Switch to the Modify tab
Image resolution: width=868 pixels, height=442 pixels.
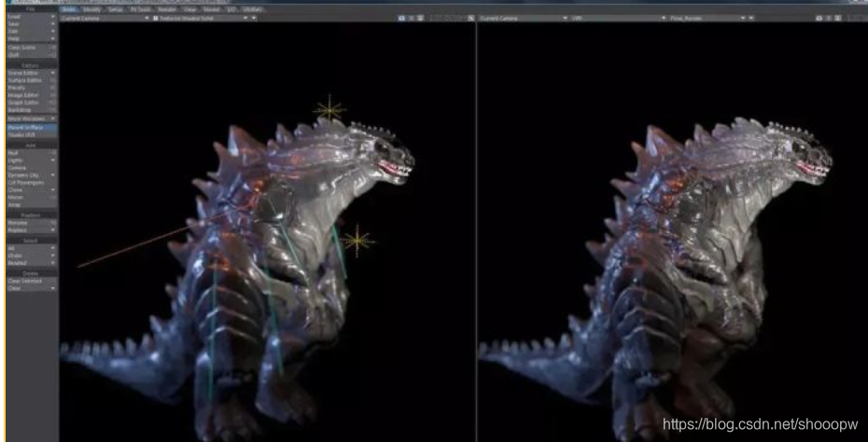tap(91, 10)
